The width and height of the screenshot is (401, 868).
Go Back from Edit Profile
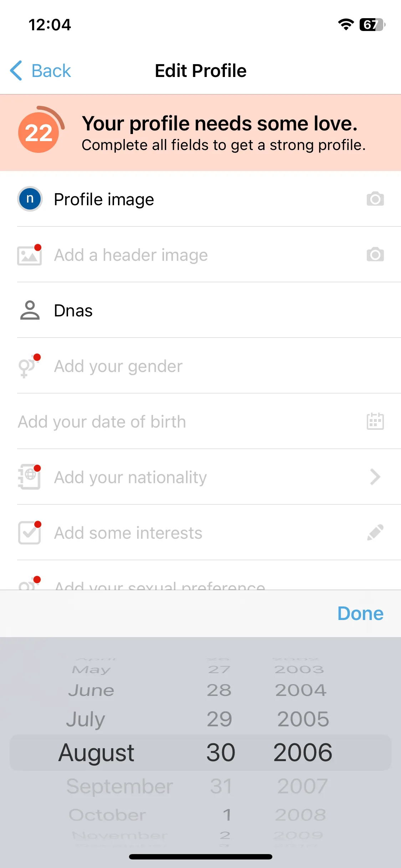tap(40, 71)
